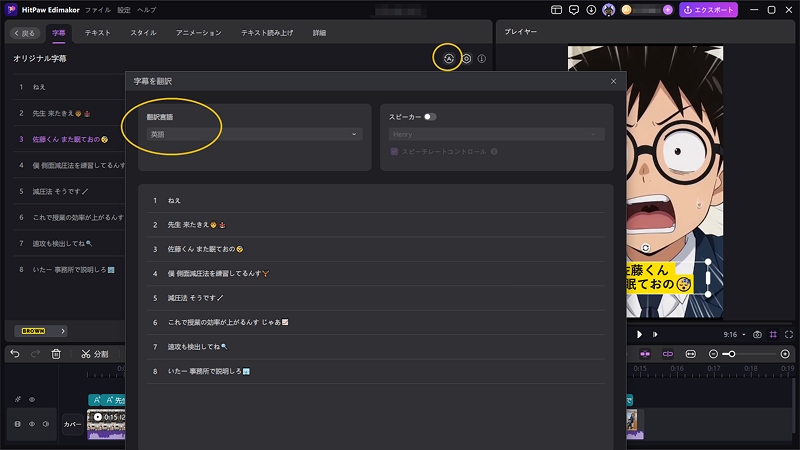The image size is (800, 450).
Task: Click the HitPaw Edimakor app logo
Action: tap(11, 10)
